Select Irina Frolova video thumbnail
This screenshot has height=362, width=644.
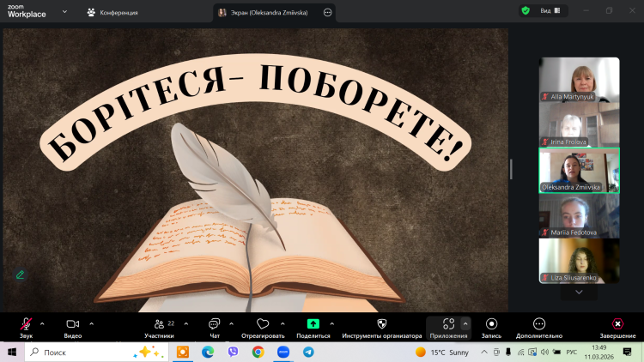tap(579, 124)
